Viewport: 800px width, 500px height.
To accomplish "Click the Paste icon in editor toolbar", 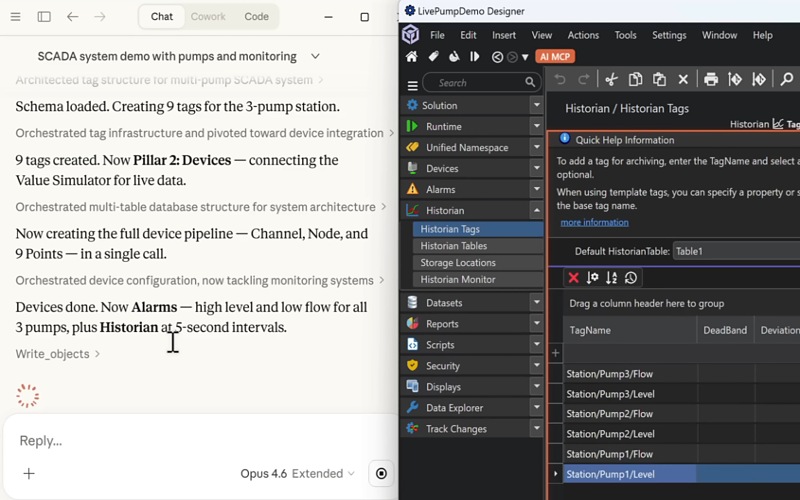I will click(659, 80).
